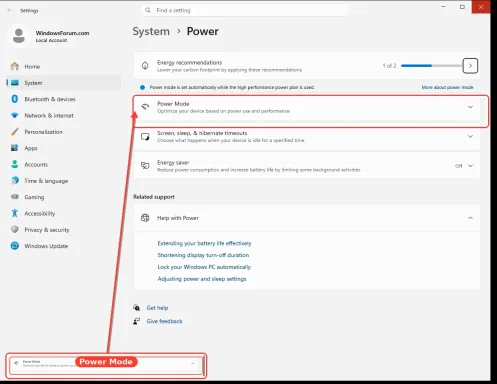Viewport: 497px width, 384px height.
Task: Click the Privacy & security shield icon
Action: [x=15, y=229]
